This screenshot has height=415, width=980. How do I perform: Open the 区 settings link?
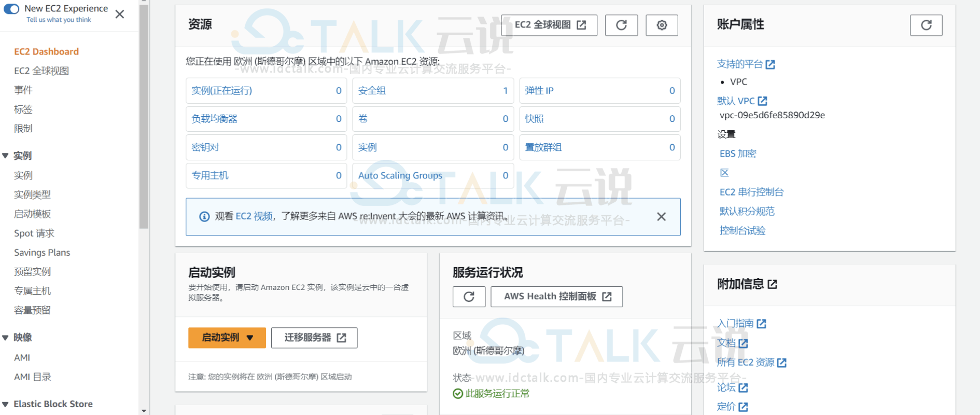(x=724, y=173)
